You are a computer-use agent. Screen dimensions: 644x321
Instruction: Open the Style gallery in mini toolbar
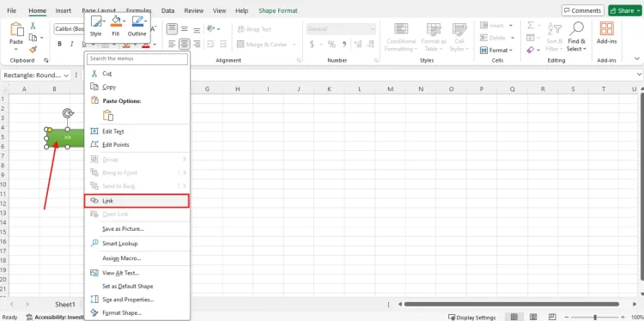[96, 26]
